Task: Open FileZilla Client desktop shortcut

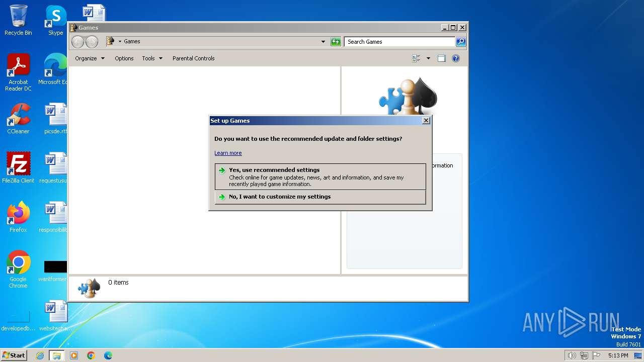Action: (x=18, y=168)
